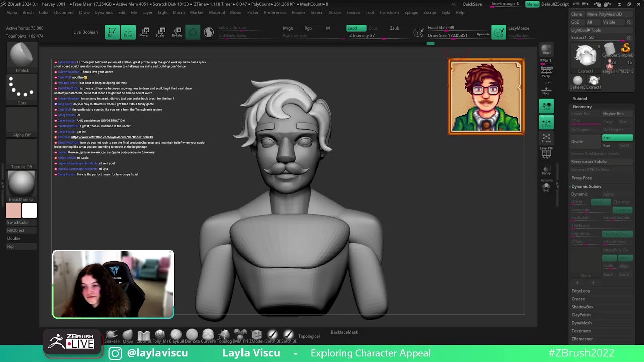This screenshot has height=362, width=644.
Task: Select the Cylinder tool thumbnail
Action: [609, 49]
